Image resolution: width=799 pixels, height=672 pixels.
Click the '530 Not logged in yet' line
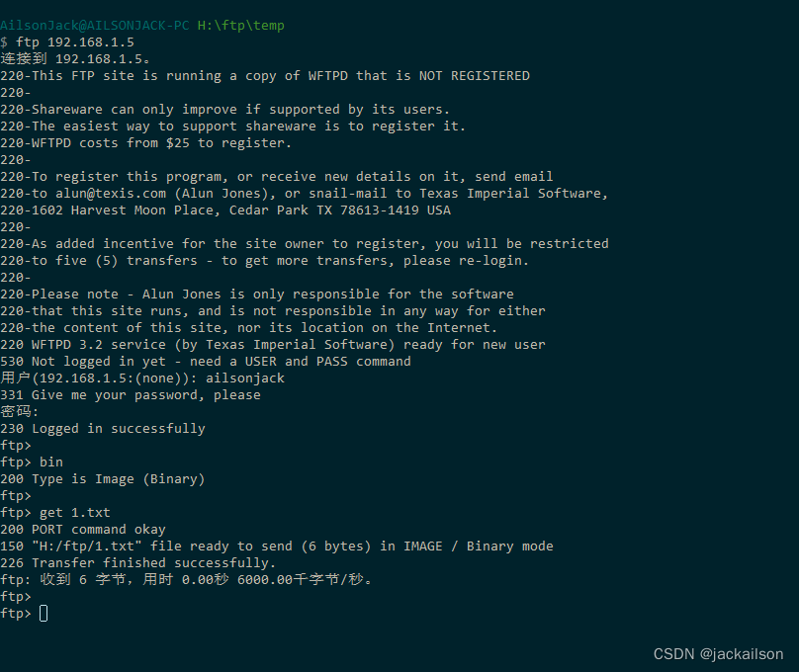(206, 362)
